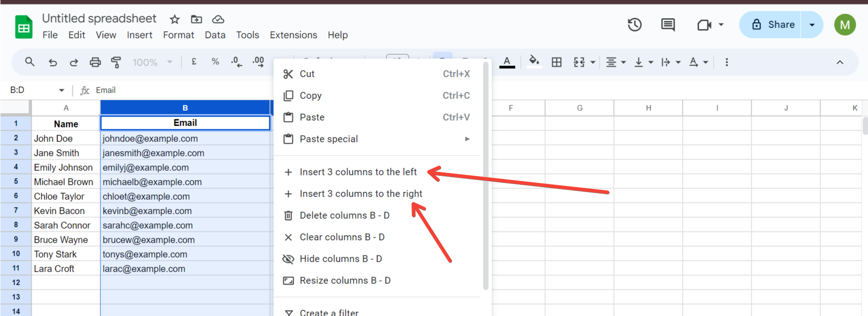Click the move to folder icon
Viewport: 868px width, 316px height.
(196, 19)
